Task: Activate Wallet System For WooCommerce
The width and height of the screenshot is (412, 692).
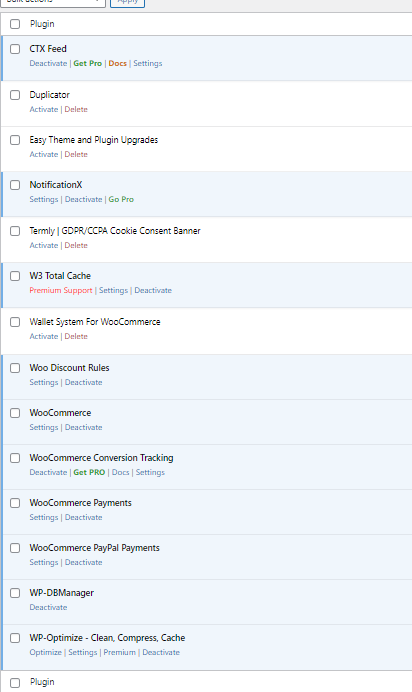Action: (44, 336)
